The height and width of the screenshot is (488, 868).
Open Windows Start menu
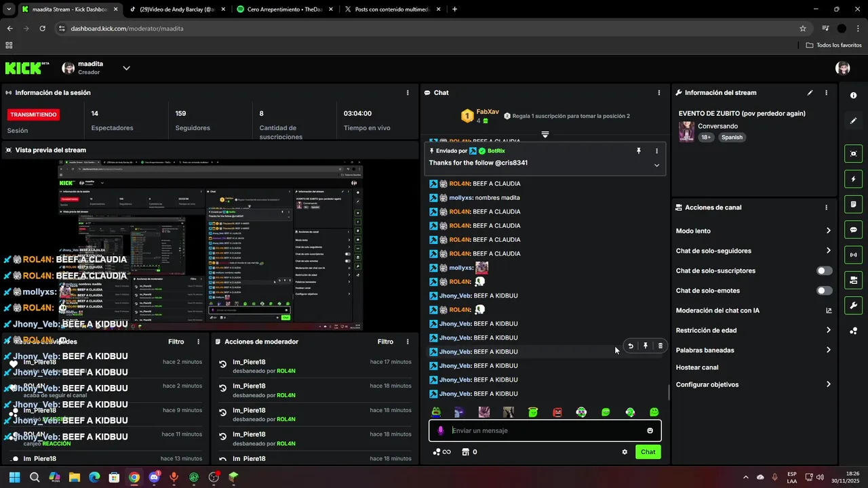(x=14, y=477)
